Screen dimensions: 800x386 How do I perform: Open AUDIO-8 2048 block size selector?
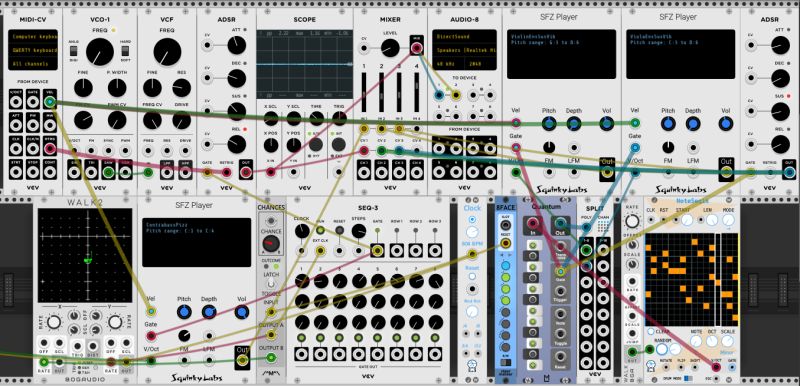pyautogui.click(x=480, y=64)
